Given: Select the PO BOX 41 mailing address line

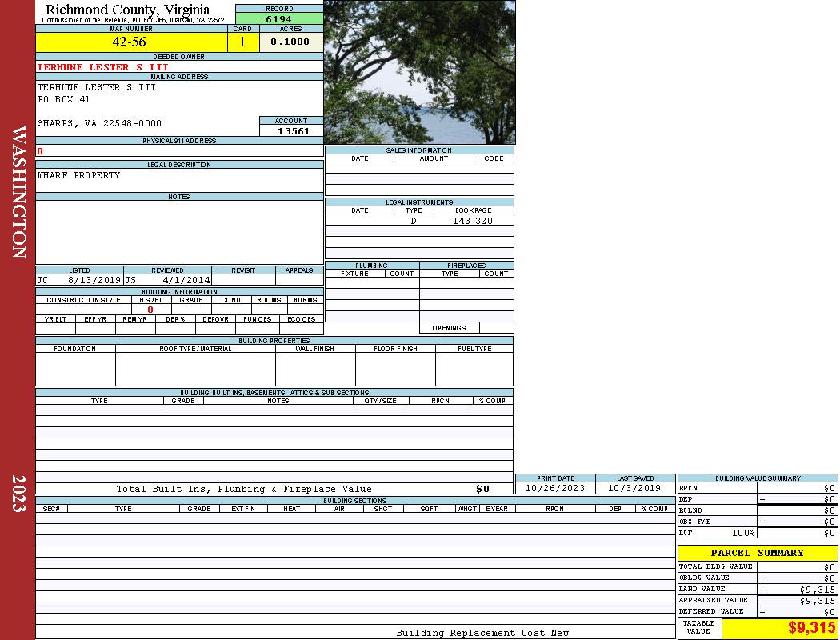Looking at the screenshot, I should [64, 100].
